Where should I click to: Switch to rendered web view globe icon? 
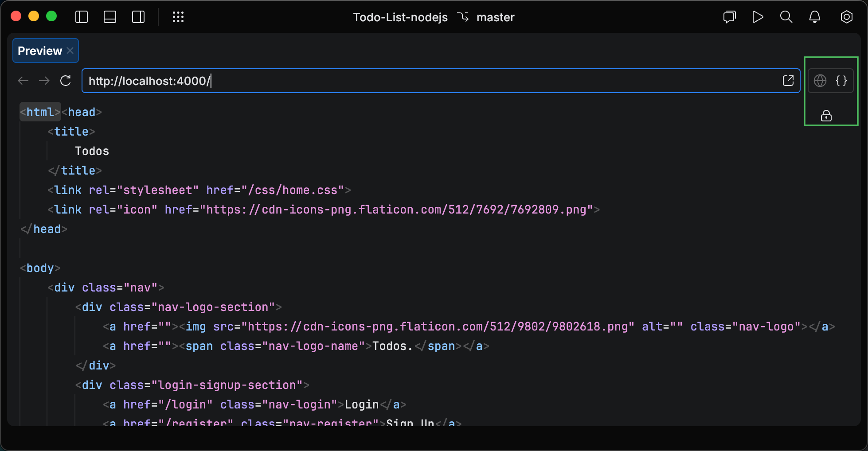(x=820, y=81)
